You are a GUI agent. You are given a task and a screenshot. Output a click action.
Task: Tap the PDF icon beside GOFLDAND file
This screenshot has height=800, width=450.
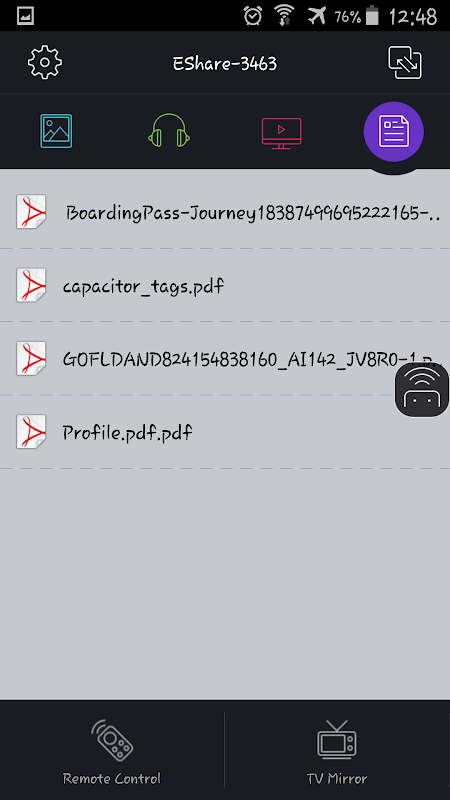point(31,359)
